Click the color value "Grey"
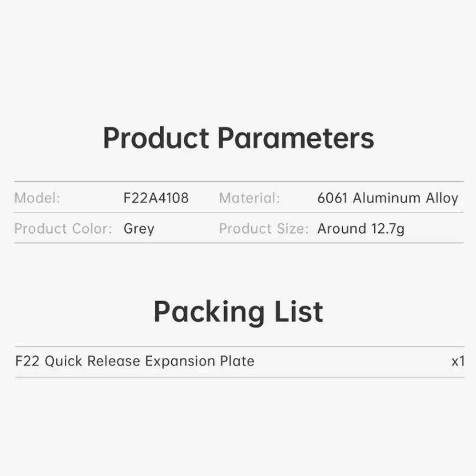The image size is (476, 476). coord(139,229)
